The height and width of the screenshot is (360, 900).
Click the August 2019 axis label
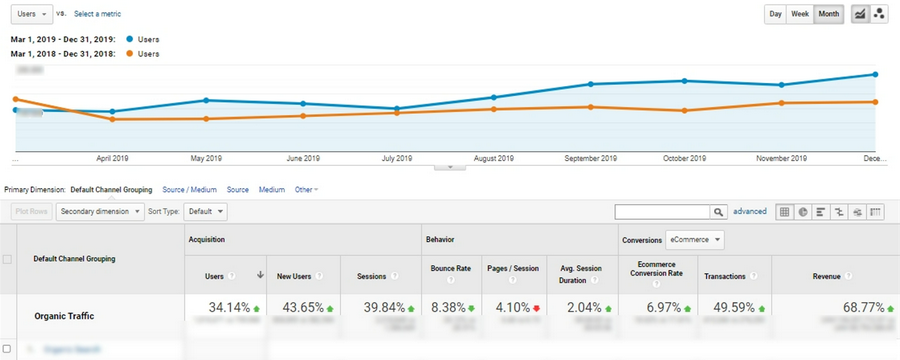point(494,158)
